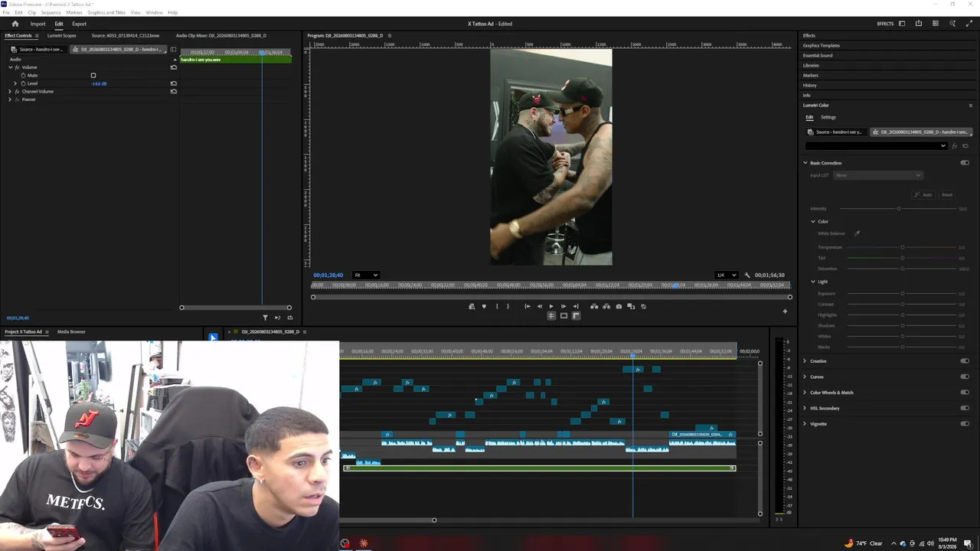Step back one frame in Program monitor
Image resolution: width=980 pixels, height=551 pixels.
[x=539, y=306]
